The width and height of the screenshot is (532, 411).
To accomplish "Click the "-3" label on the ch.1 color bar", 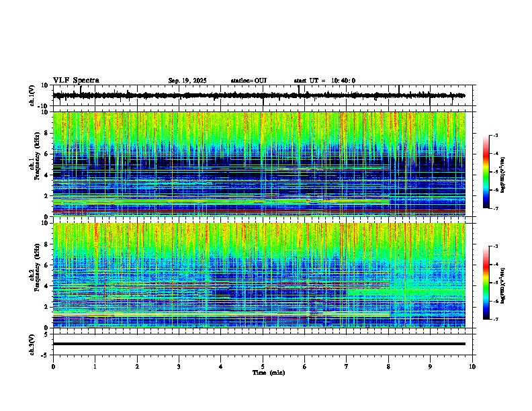I will [496, 135].
